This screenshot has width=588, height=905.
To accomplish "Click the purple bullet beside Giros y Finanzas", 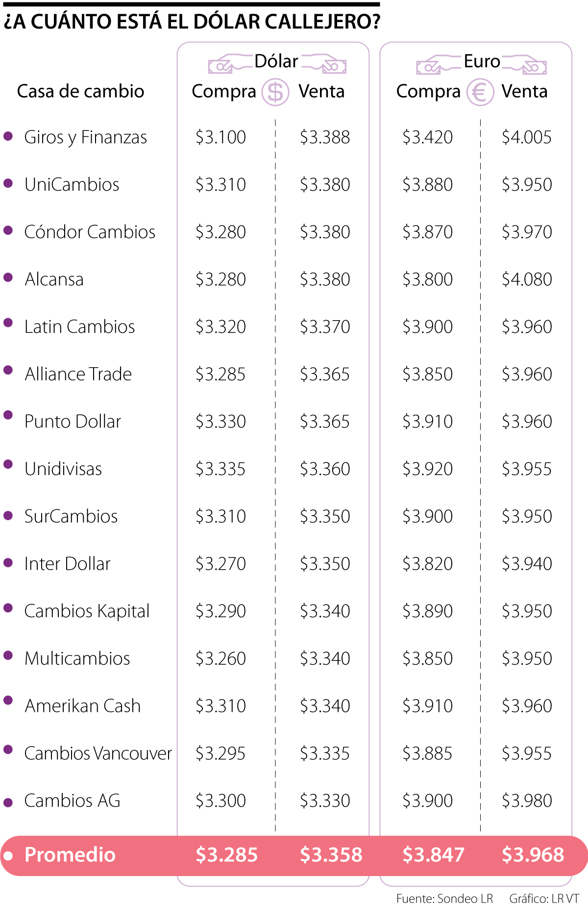I will 8,136.
